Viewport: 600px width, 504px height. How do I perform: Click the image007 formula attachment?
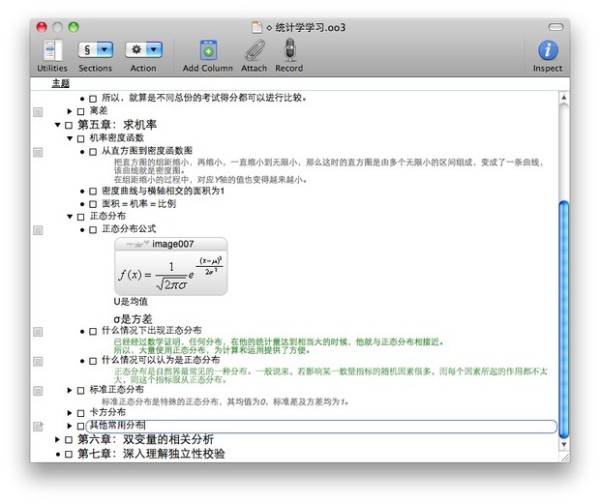click(x=171, y=266)
